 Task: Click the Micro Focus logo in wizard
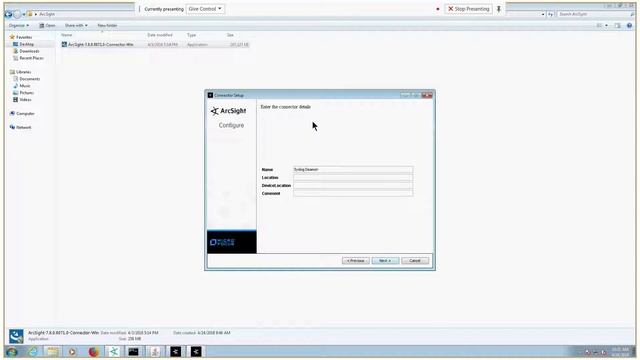pos(222,242)
